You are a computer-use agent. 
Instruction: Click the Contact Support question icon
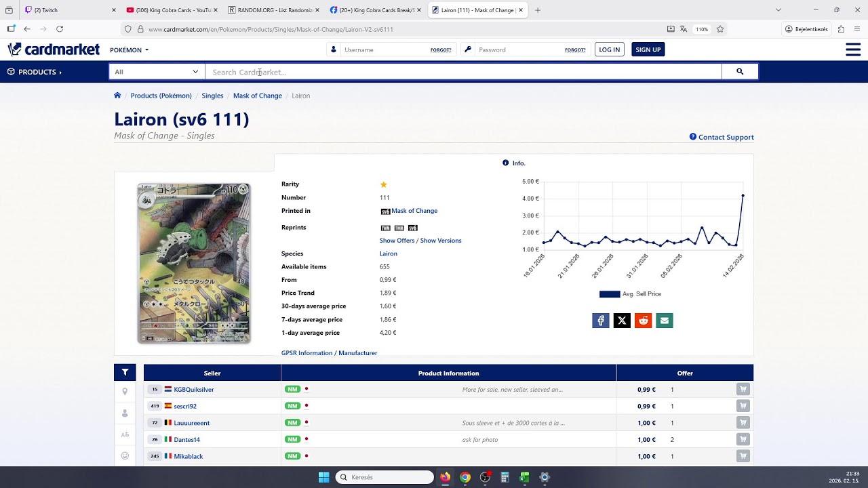[x=693, y=137]
